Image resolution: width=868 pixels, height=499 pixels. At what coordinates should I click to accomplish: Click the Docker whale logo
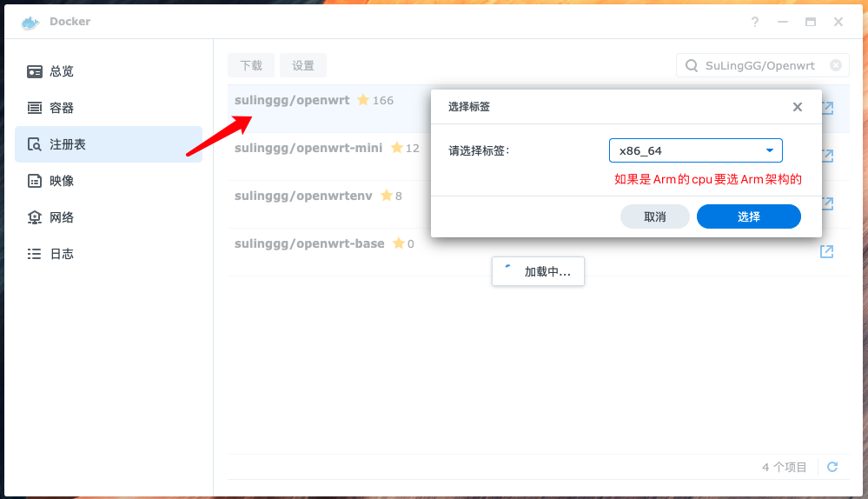(30, 22)
